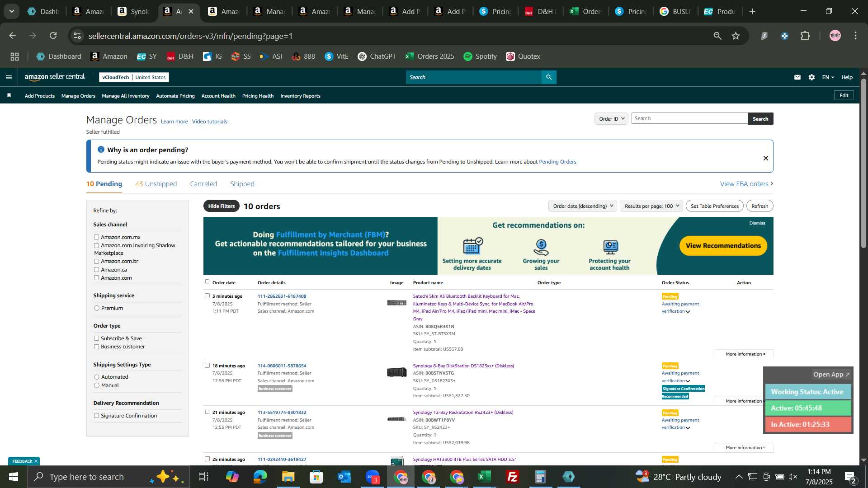Viewport: 868px width, 488px height.
Task: Open the mail messages icon
Action: pos(797,77)
